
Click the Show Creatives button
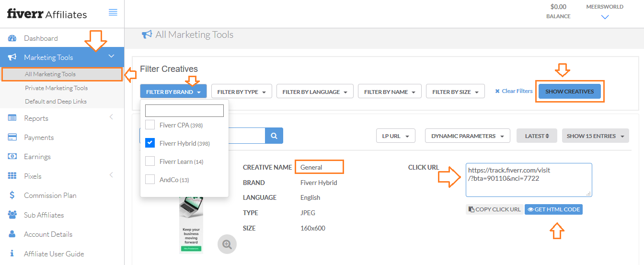pyautogui.click(x=569, y=92)
